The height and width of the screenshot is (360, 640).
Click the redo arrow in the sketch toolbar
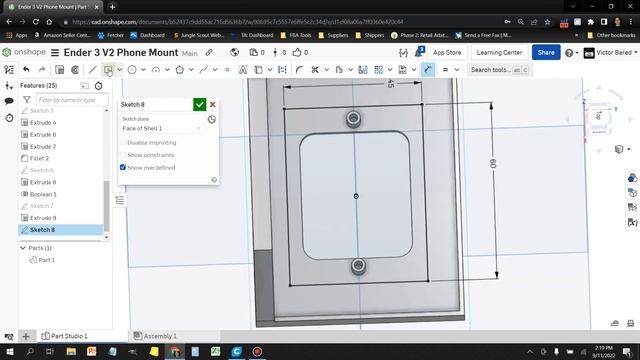(x=42, y=70)
